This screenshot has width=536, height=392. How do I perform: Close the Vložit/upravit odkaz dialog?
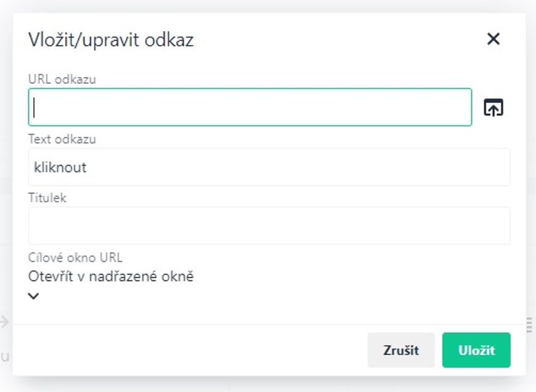493,39
